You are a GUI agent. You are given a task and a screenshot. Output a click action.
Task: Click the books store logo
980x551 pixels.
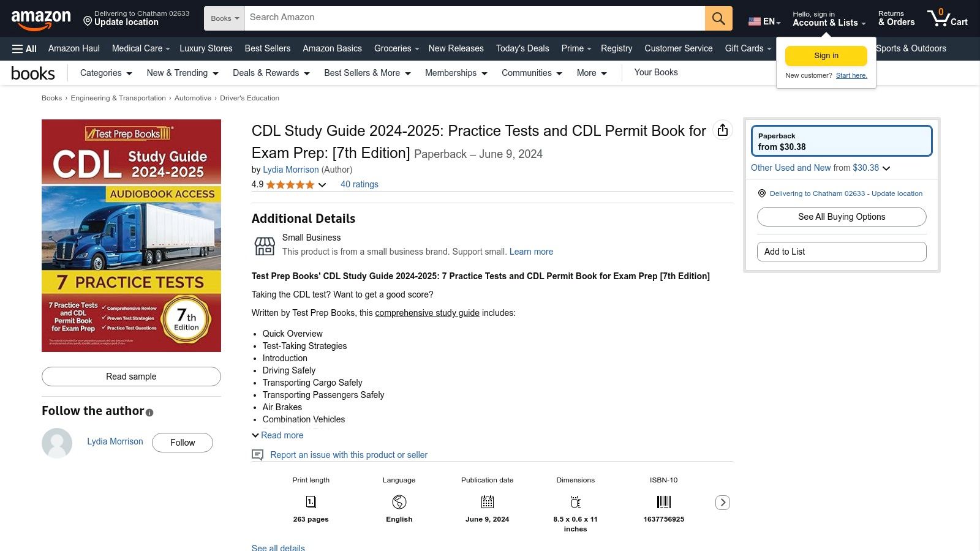coord(33,72)
